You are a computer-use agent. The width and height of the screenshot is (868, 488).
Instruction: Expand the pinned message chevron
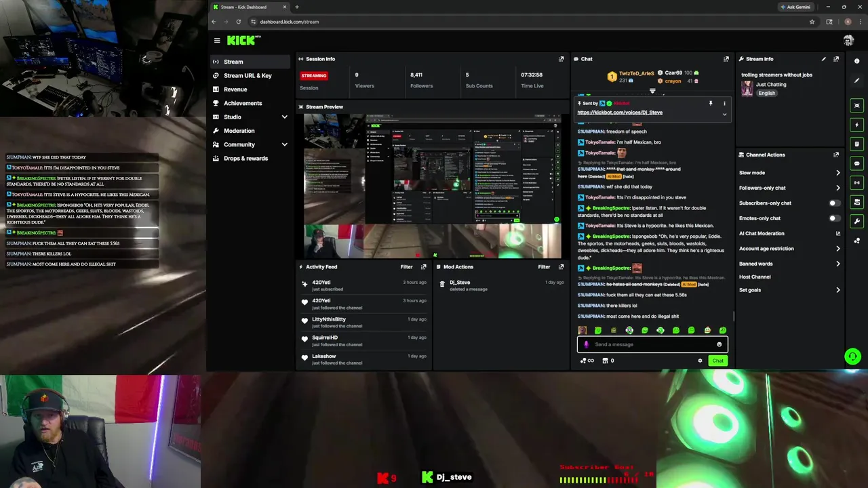coord(724,114)
